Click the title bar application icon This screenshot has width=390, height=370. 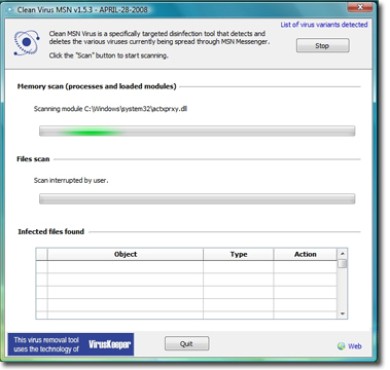click(x=10, y=10)
